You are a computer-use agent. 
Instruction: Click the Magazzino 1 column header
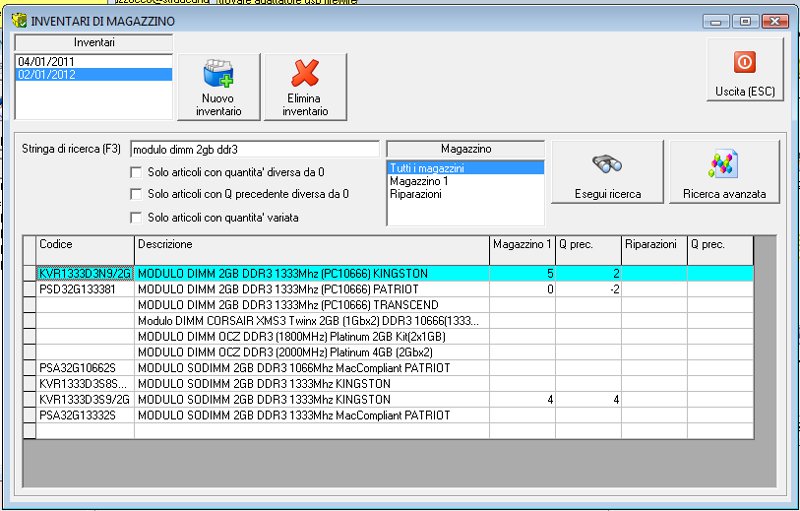522,250
